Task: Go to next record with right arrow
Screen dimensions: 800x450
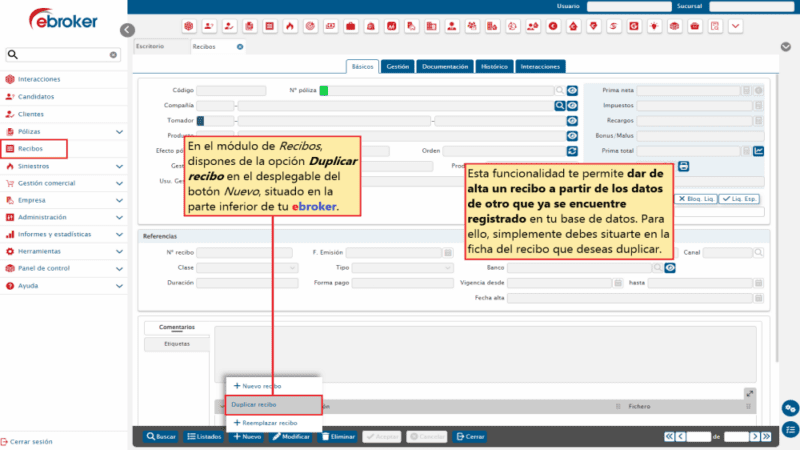Action: pyautogui.click(x=755, y=437)
